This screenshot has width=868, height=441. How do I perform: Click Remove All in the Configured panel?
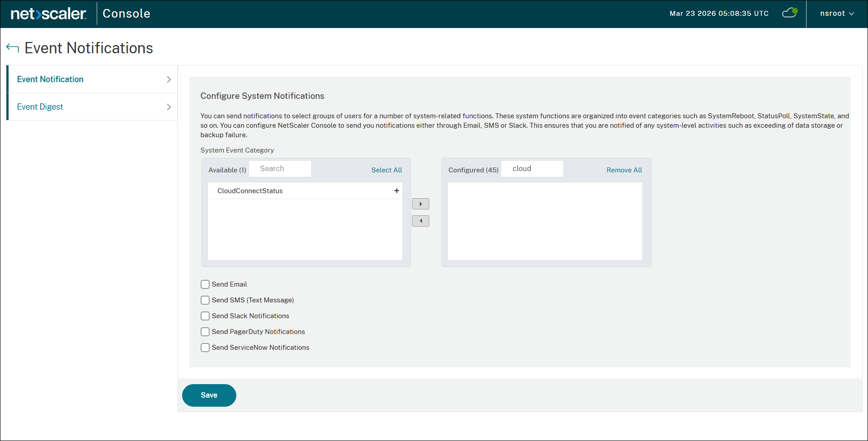pyautogui.click(x=624, y=170)
